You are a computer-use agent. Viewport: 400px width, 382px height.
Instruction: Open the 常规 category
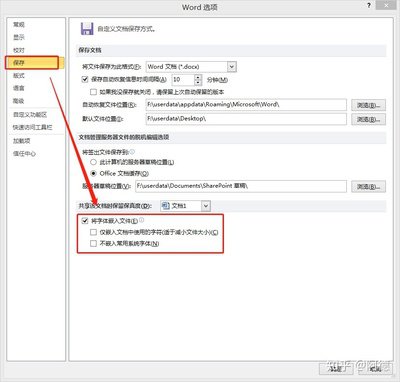pos(19,25)
